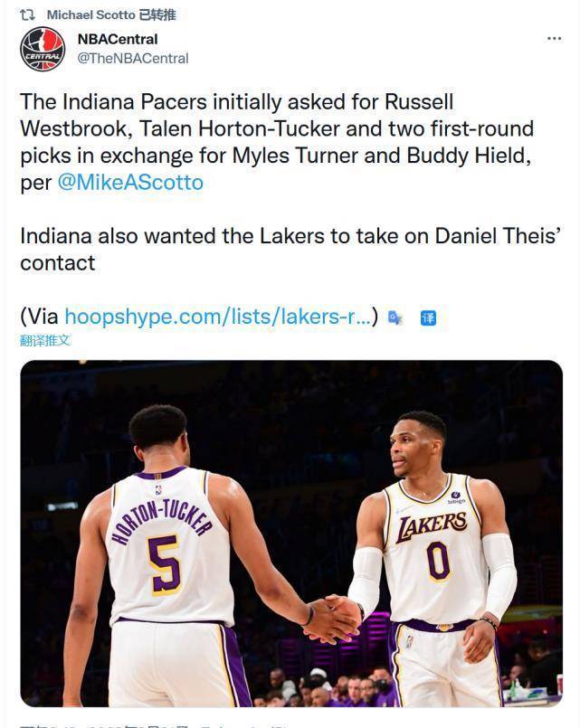The width and height of the screenshot is (580, 728).
Task: Click the Indiana Pacers trade paragraph text
Action: 277,142
